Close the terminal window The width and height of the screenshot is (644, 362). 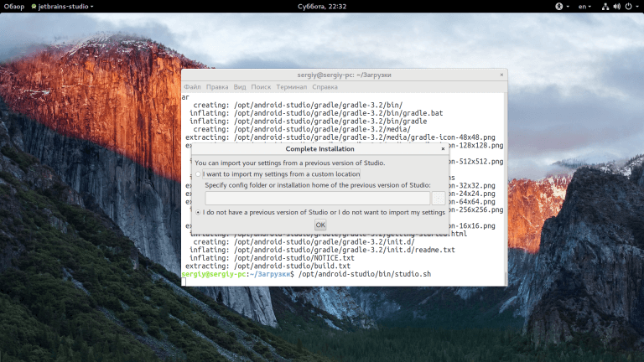coord(501,75)
